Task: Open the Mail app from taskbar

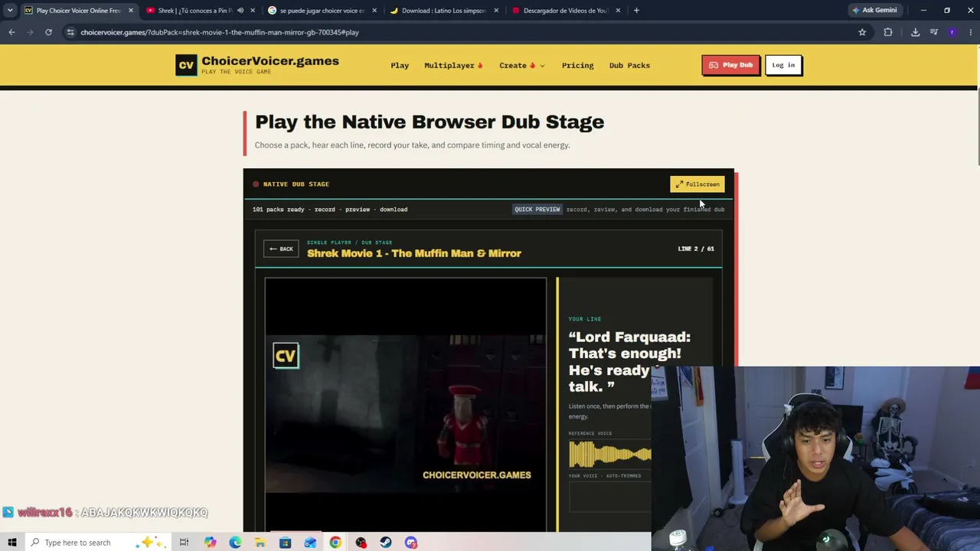Action: [x=310, y=543]
